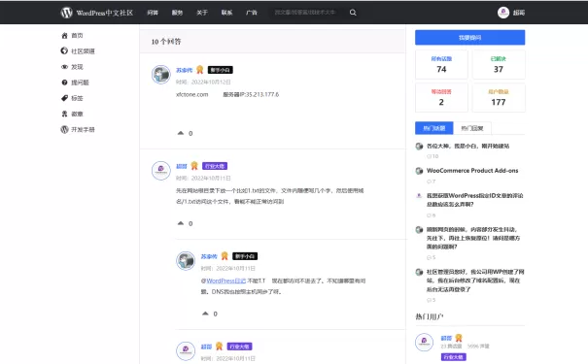Viewport: 588px width, 364px height.
Task: Open the 广告 menu item
Action: (x=252, y=13)
